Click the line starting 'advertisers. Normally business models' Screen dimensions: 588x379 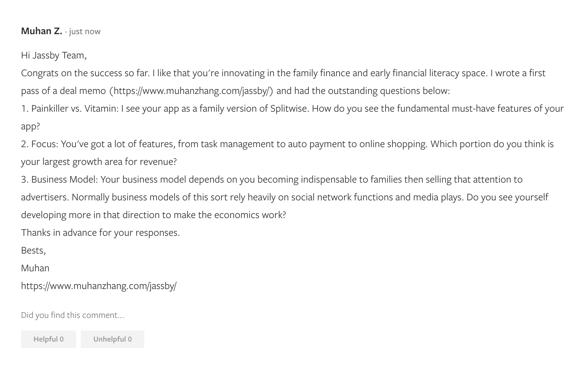[284, 197]
